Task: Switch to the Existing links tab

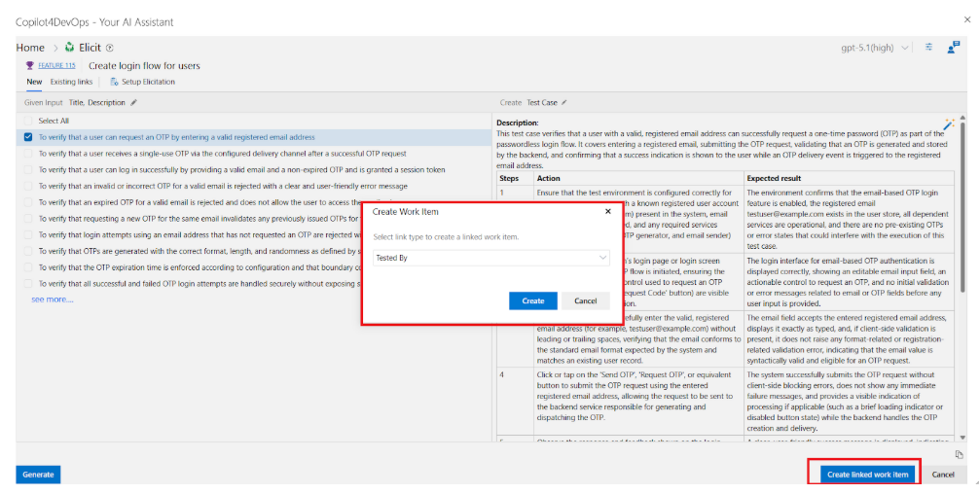Action: 71,82
